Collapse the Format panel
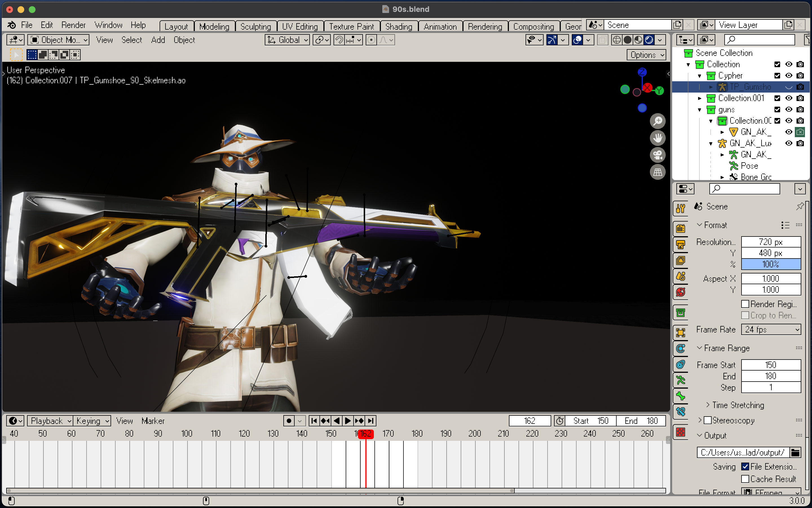The height and width of the screenshot is (508, 812). [700, 225]
